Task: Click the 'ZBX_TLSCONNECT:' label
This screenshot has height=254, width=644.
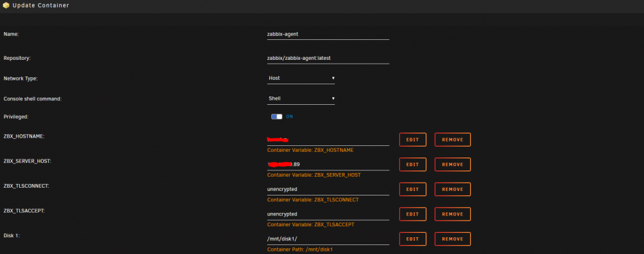Action: [26, 186]
